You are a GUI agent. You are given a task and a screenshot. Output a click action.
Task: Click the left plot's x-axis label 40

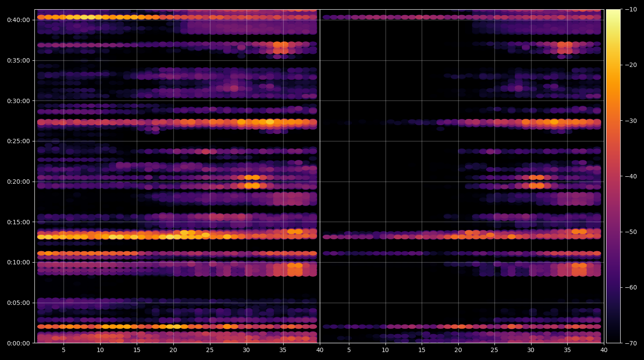(x=320, y=350)
